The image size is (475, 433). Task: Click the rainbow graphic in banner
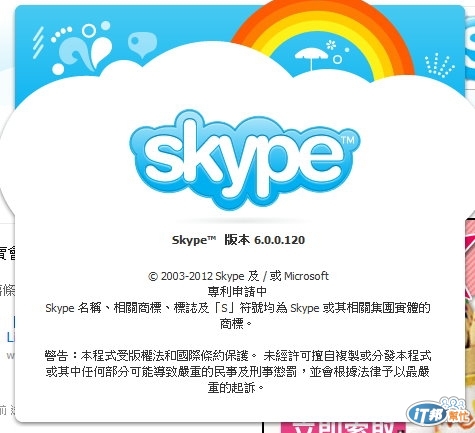point(323,38)
